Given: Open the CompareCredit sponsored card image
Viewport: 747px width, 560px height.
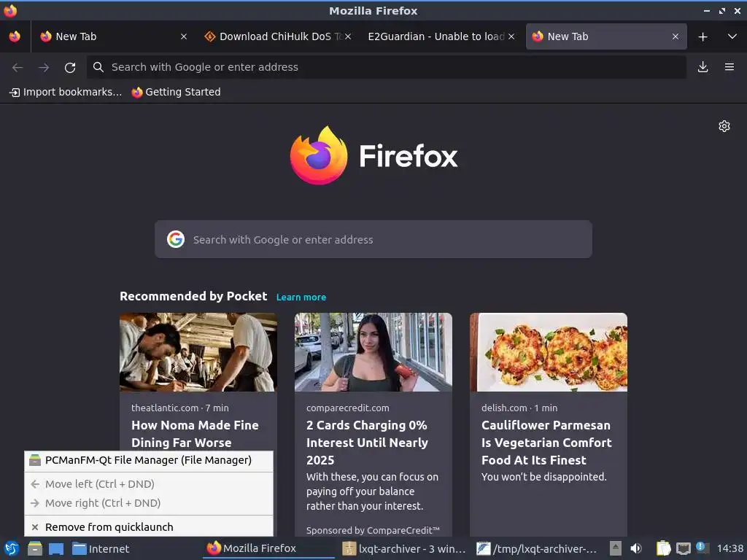Looking at the screenshot, I should [373, 352].
